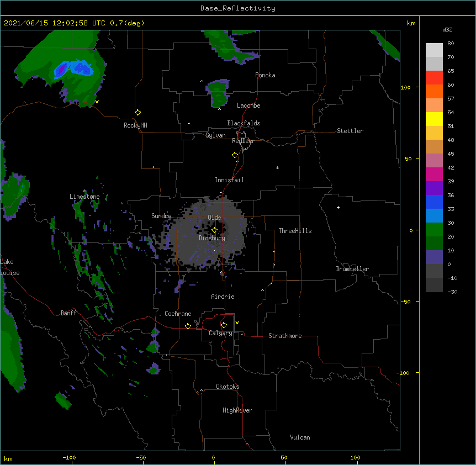Click the Innisfail town label
Viewport: 476px width, 465px height.
(x=229, y=180)
